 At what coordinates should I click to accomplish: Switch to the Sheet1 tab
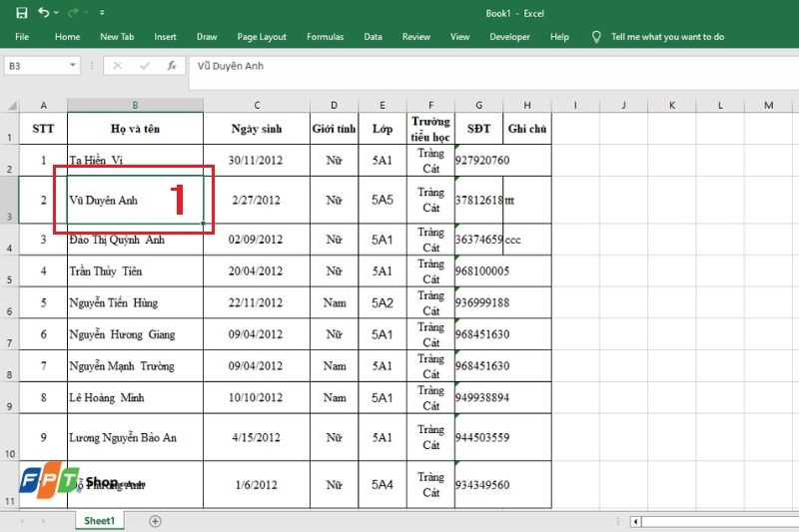(x=99, y=521)
